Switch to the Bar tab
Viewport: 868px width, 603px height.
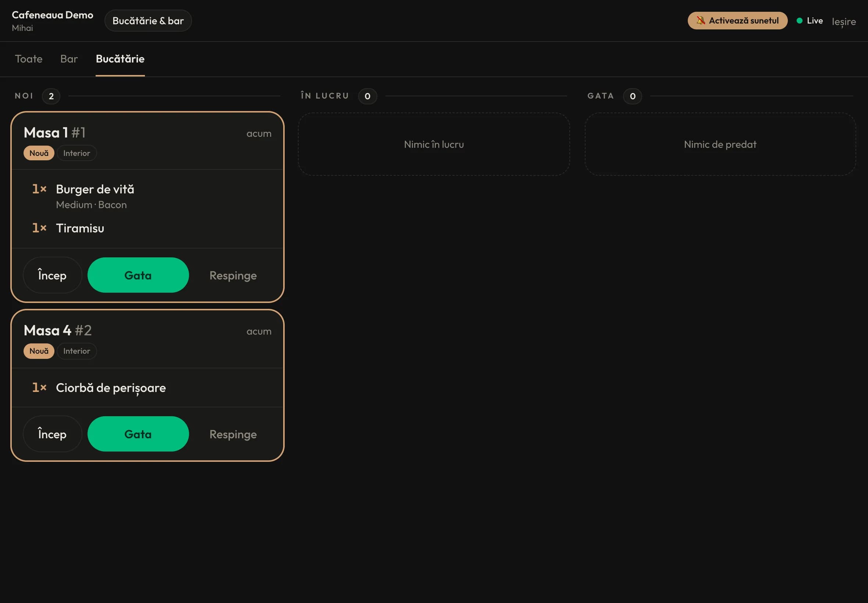[x=69, y=59]
